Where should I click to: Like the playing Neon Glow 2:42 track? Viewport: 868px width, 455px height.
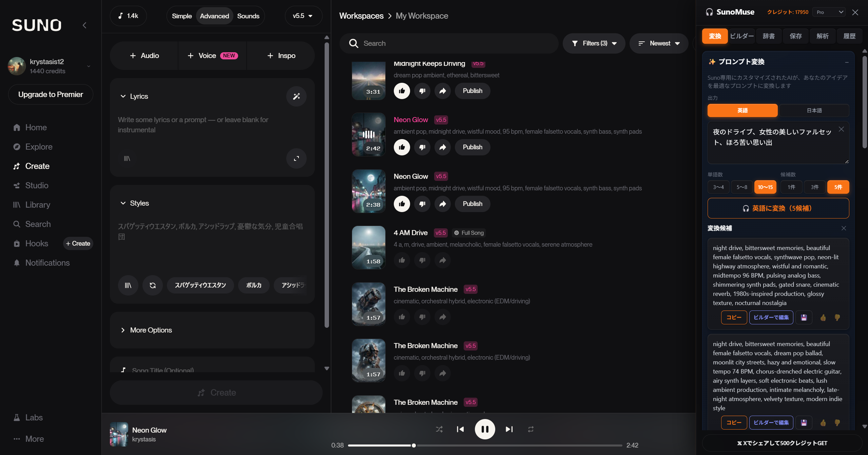point(402,147)
